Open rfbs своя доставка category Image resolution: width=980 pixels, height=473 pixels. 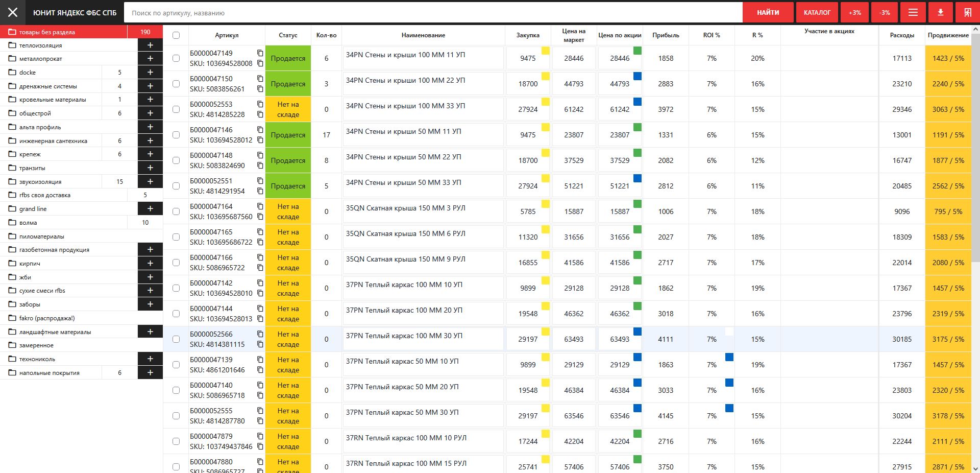click(63, 195)
